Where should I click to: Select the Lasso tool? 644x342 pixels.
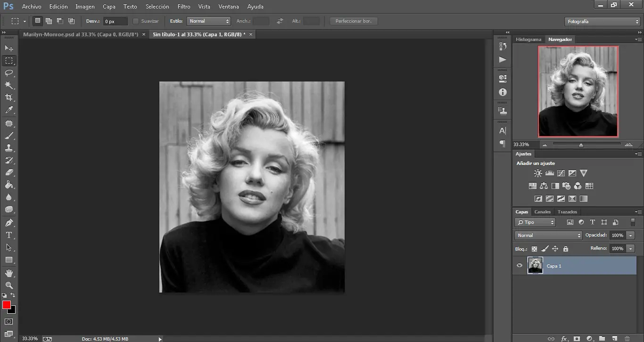[x=9, y=73]
